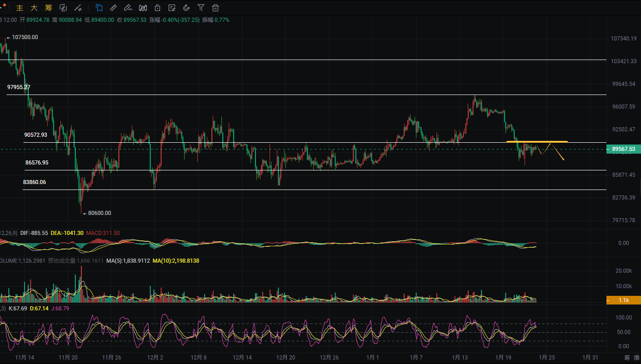The height and width of the screenshot is (364, 641).
Task: Click the MA(10) volume indicator label
Action: [176, 261]
